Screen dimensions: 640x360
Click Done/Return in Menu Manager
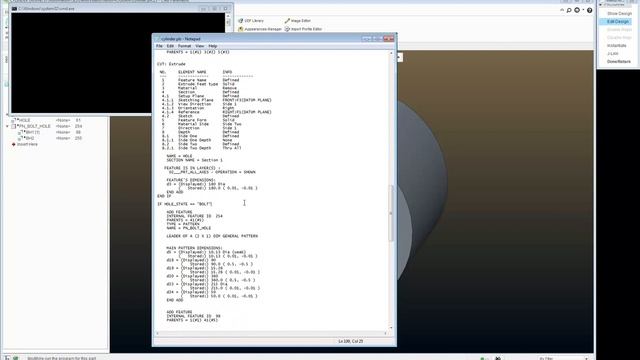point(619,62)
